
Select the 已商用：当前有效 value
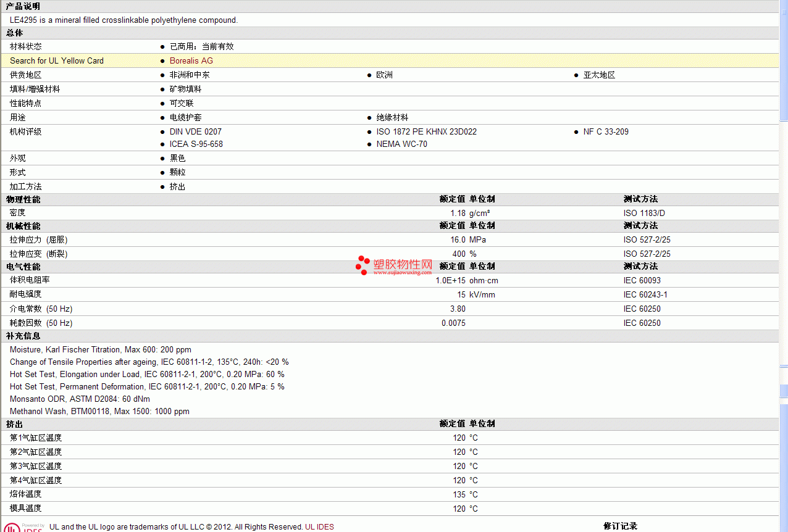tap(202, 46)
